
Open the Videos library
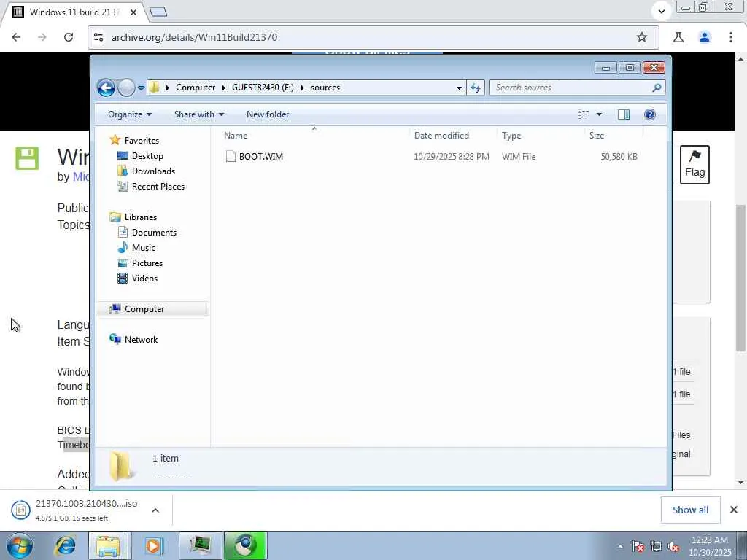[x=144, y=278]
